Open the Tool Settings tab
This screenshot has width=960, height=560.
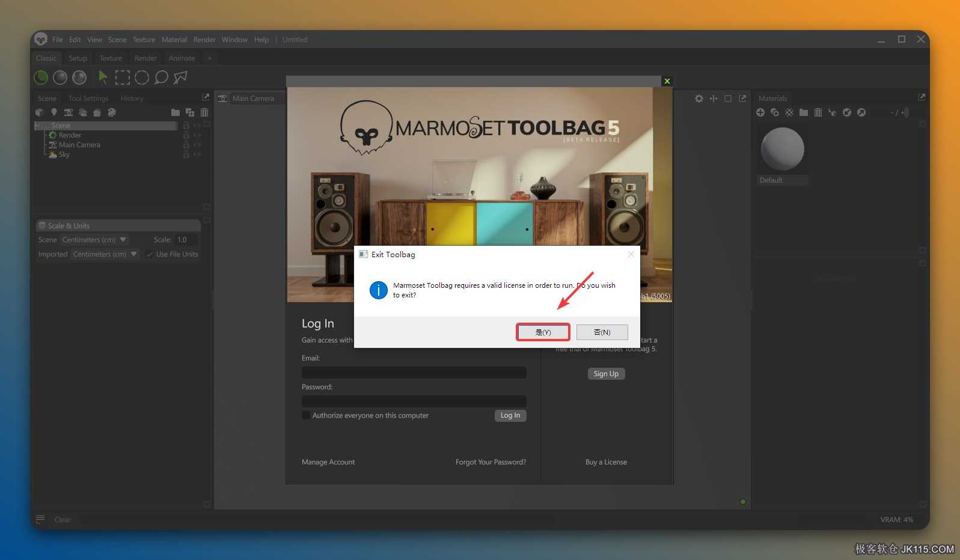pyautogui.click(x=88, y=99)
